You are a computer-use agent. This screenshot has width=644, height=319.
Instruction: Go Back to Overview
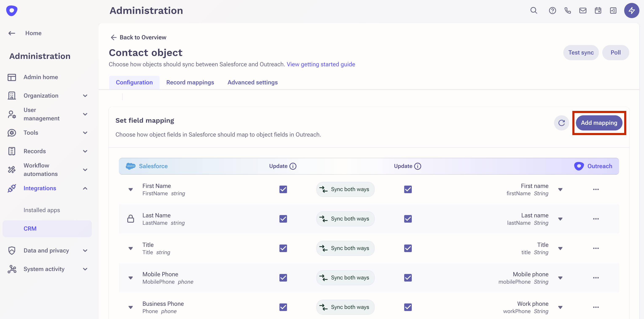[x=138, y=37]
